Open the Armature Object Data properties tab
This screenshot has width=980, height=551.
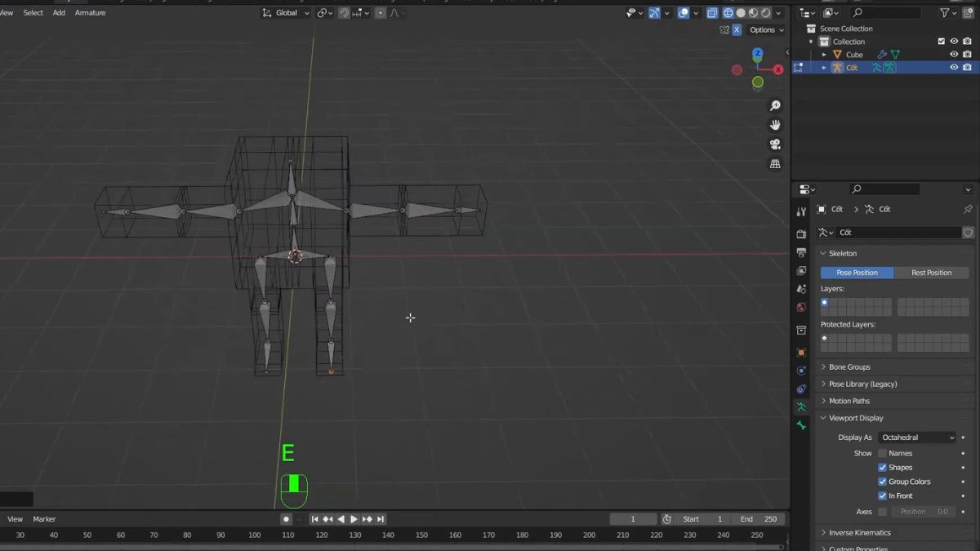(801, 407)
